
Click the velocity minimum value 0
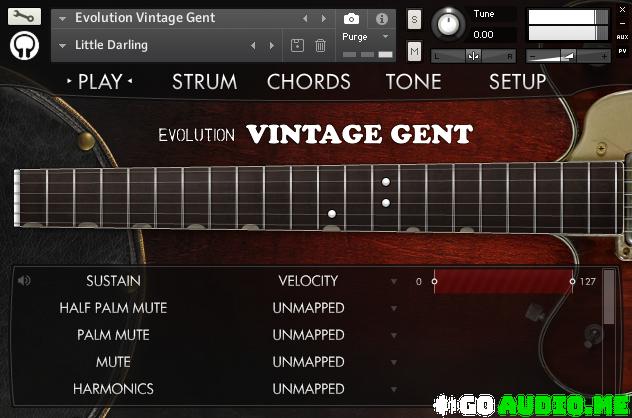(419, 282)
